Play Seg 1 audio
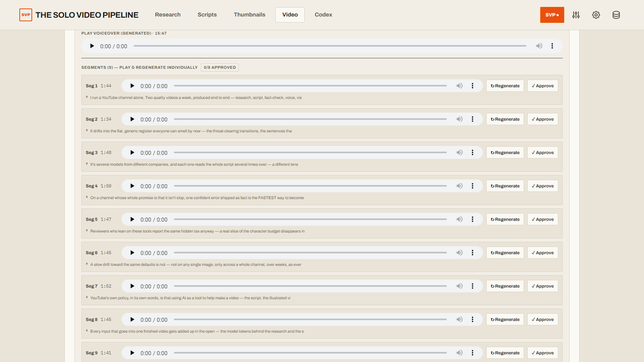 click(x=132, y=86)
